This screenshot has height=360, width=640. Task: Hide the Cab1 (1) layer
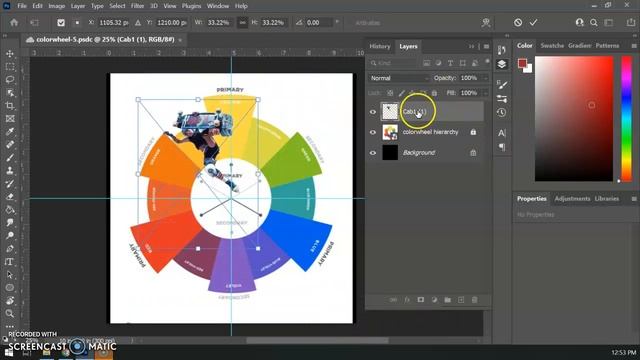tap(373, 112)
